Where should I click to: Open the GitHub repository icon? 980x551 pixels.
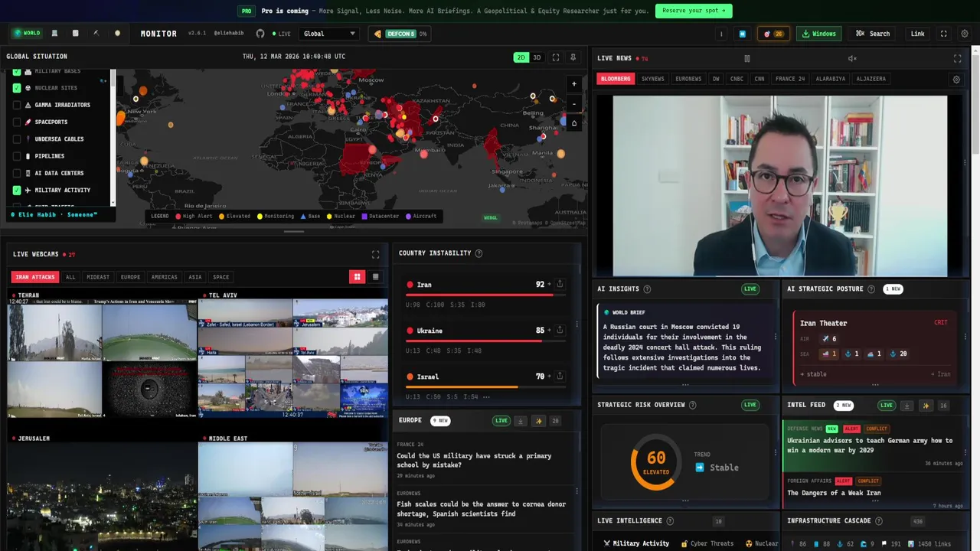260,34
